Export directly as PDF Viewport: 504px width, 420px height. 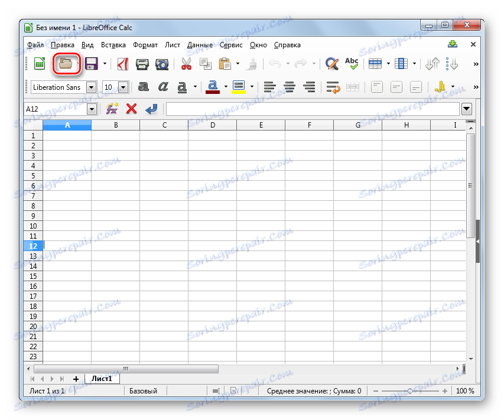click(122, 64)
